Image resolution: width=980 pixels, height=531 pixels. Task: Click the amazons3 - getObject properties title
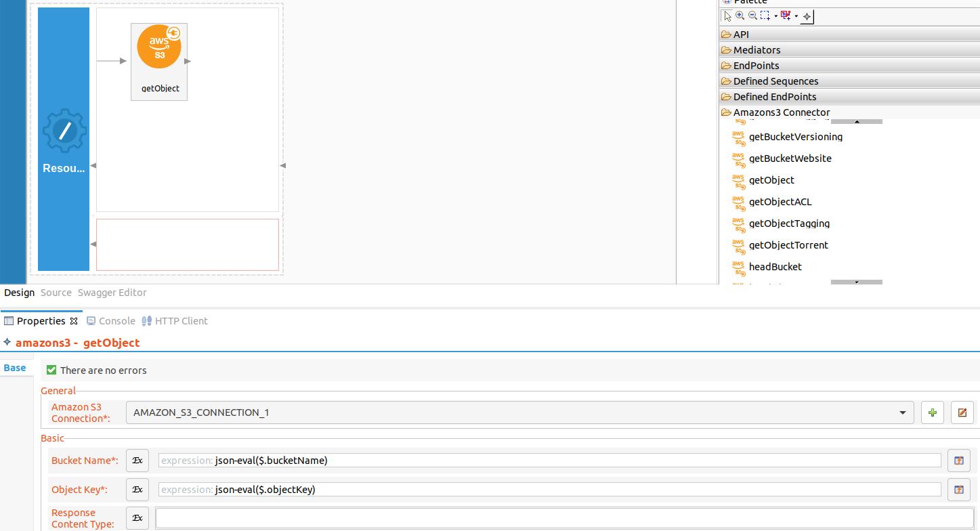point(77,343)
